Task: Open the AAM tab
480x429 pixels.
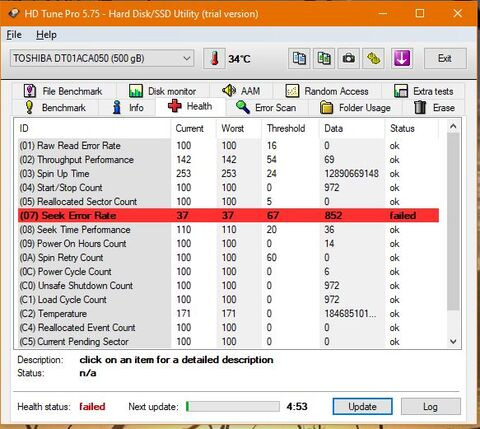Action: (241, 91)
